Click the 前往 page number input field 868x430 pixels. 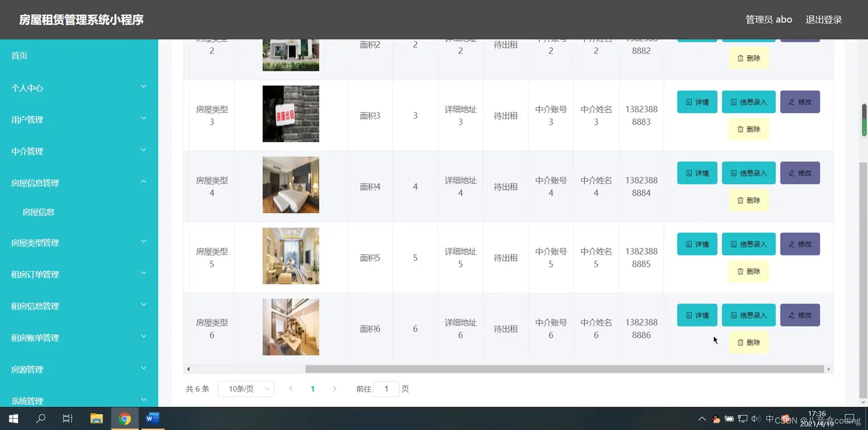coord(386,389)
